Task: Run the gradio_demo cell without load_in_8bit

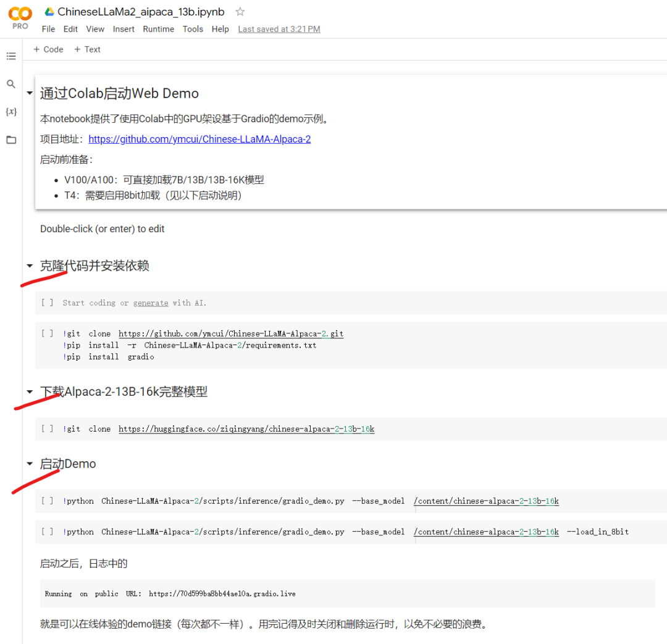Action: [47, 501]
